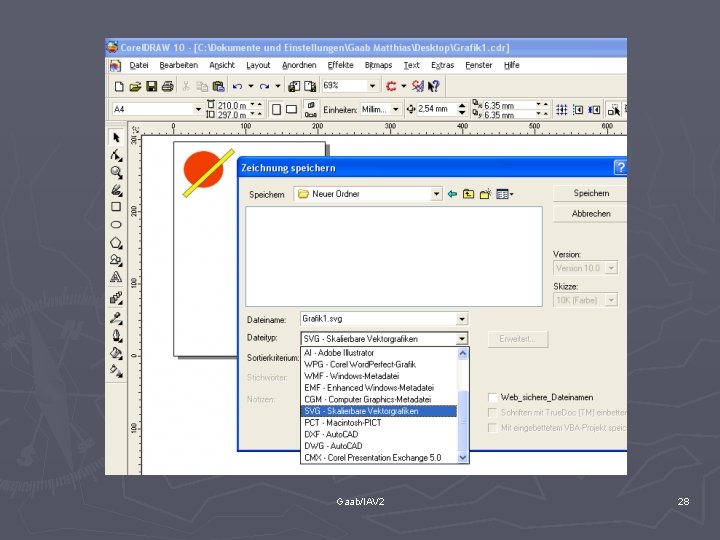Select the Interactive Fill tool
This screenshot has height=540, width=720.
coord(116,370)
